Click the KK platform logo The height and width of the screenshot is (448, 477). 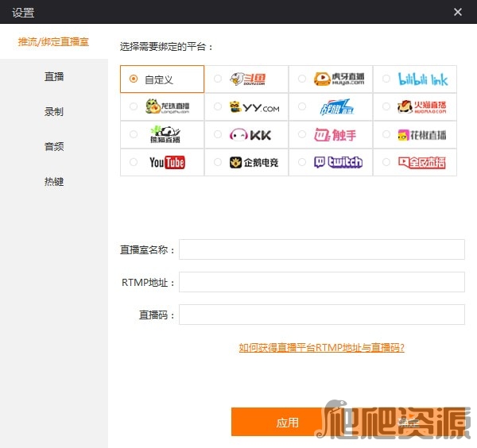(250, 135)
